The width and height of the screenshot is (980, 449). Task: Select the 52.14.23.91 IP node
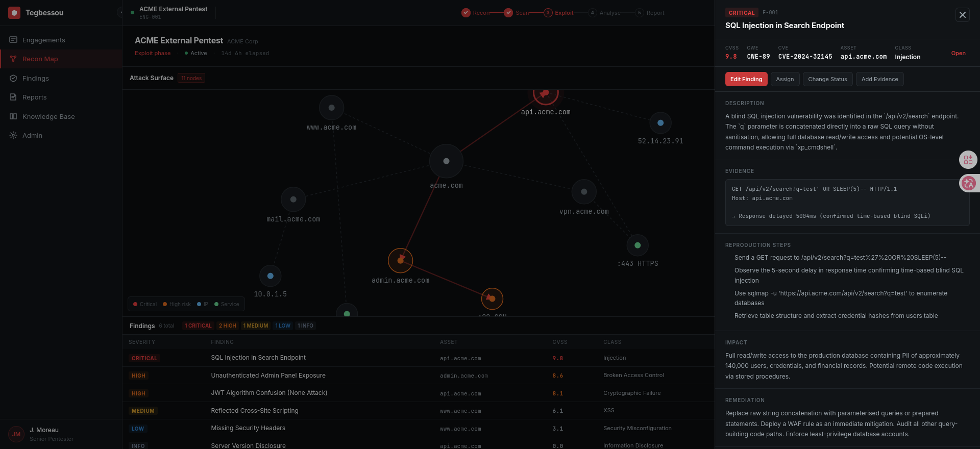660,123
